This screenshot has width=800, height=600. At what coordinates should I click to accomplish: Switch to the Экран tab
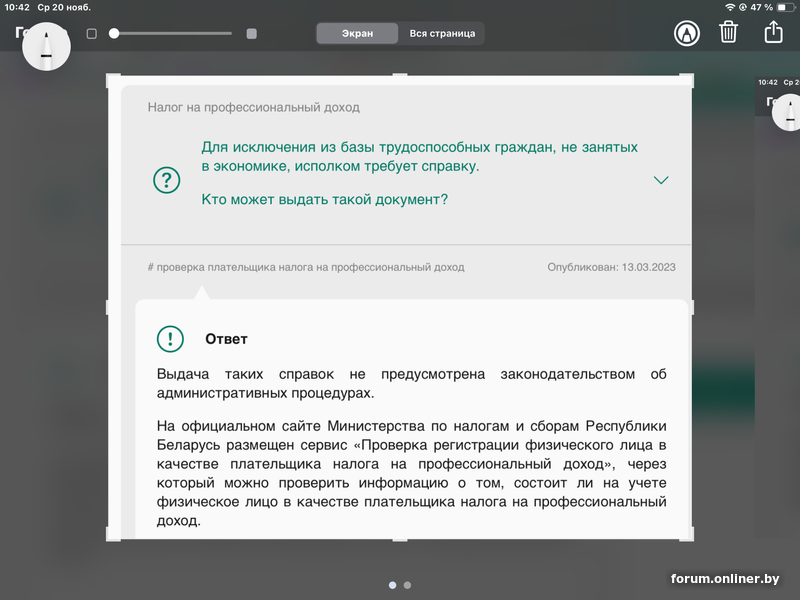[x=357, y=33]
